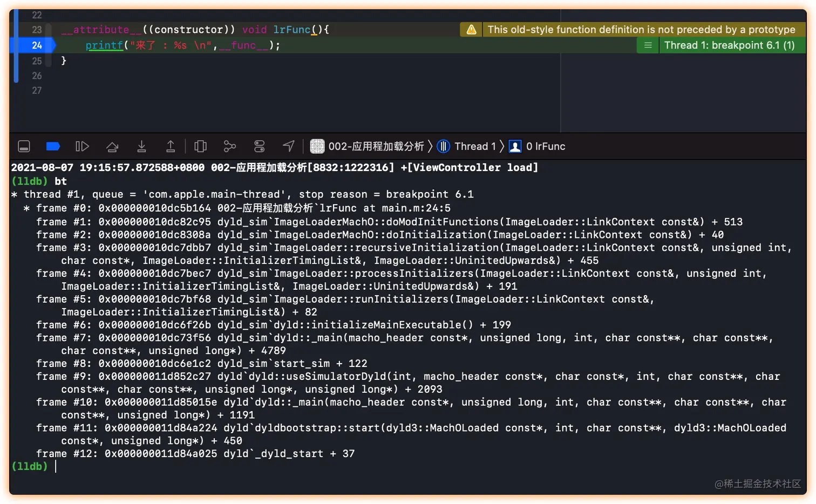The height and width of the screenshot is (504, 816).
Task: Click the __func__ identifier in code
Action: [244, 45]
